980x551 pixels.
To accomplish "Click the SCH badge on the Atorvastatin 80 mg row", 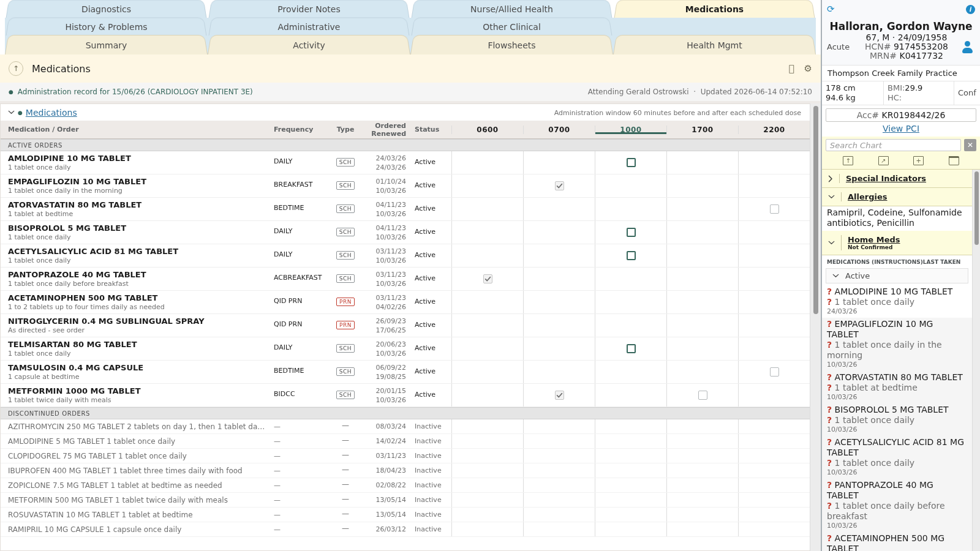I will coord(345,209).
